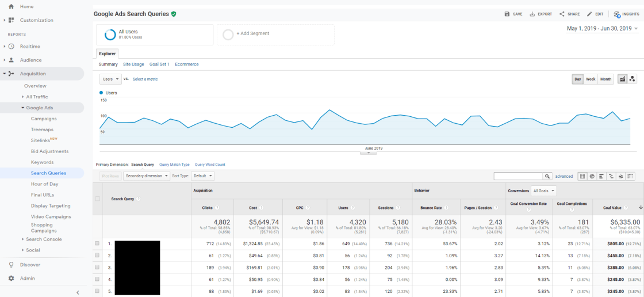Switch to pivot table view
This screenshot has height=297, width=644.
[631, 176]
